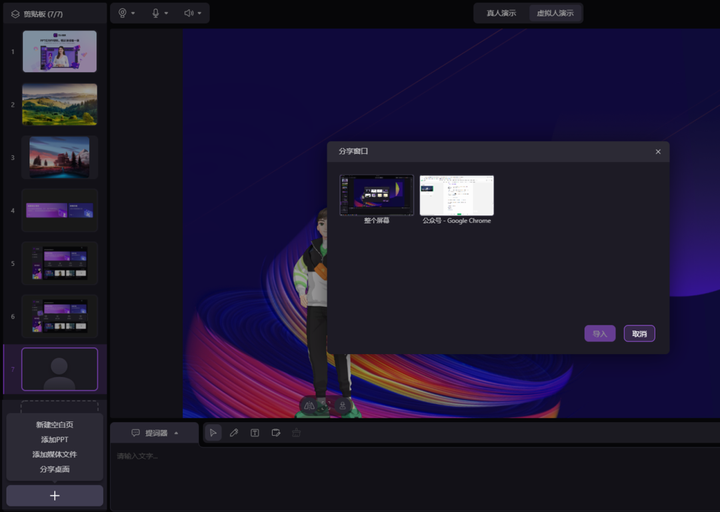Click the 分享窗口 dialog title

[x=353, y=151]
